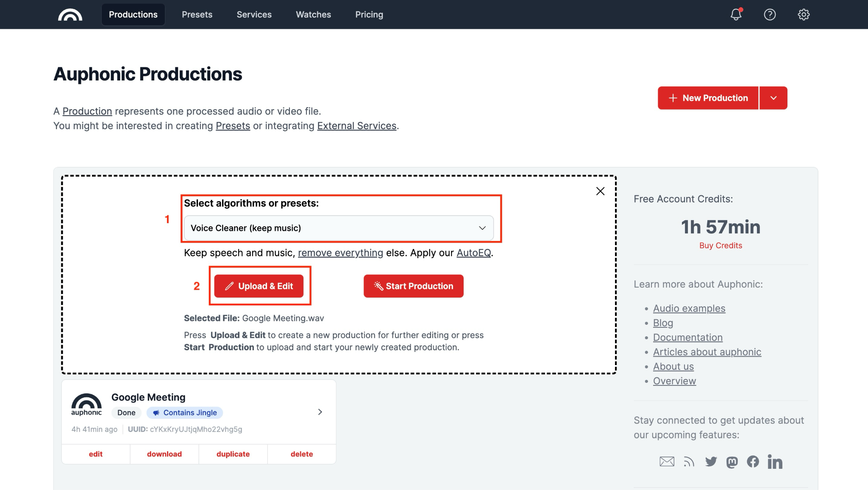868x490 pixels.
Task: Click the Auphonic logo in the navbar
Action: (70, 15)
